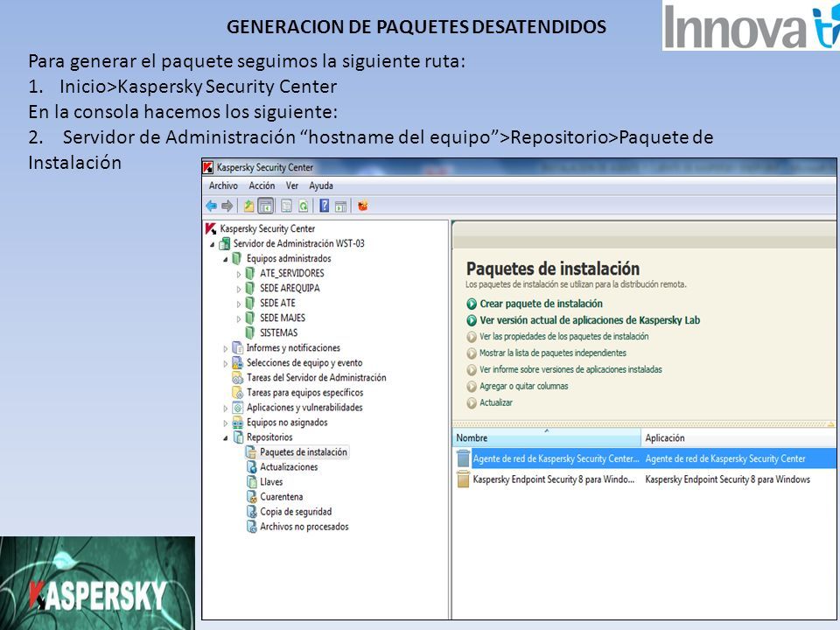The height and width of the screenshot is (630, 840).
Task: Click the Forward arrow toolbar icon
Action: pyautogui.click(x=227, y=206)
